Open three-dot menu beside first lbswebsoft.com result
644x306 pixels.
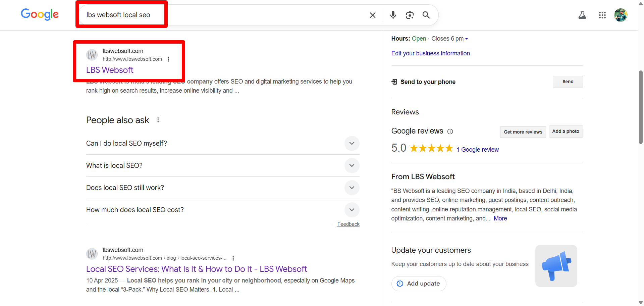pos(168,59)
